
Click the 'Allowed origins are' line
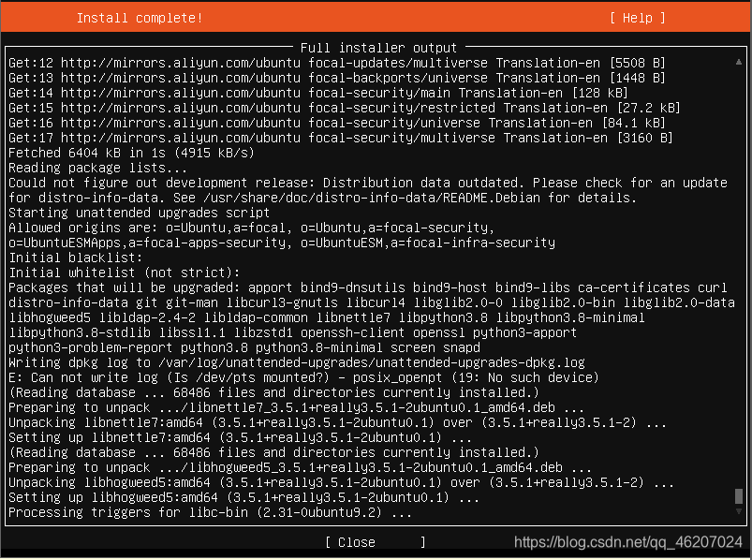click(x=251, y=228)
